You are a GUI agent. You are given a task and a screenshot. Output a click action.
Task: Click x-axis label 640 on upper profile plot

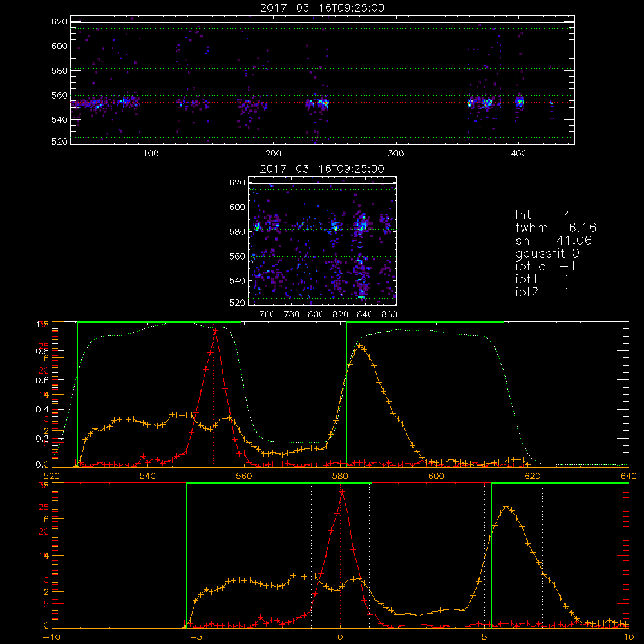pos(629,476)
